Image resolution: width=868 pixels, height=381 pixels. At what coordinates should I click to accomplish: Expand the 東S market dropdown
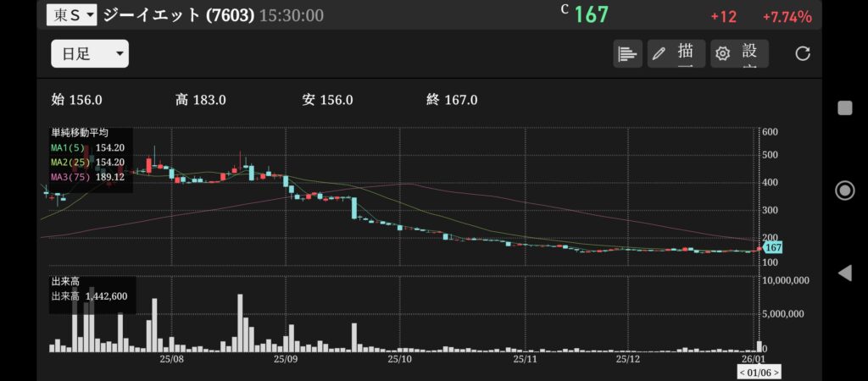tap(71, 14)
